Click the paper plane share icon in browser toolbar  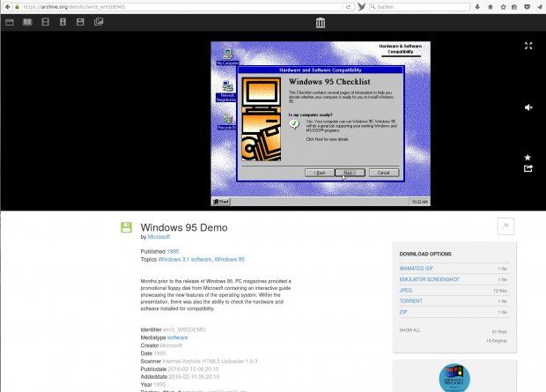pyautogui.click(x=540, y=7)
